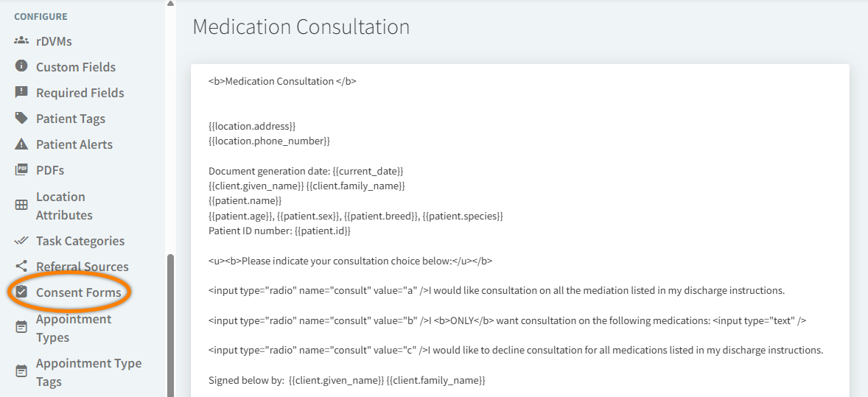This screenshot has height=397, width=868.
Task: Click the Patient Tags tag icon
Action: [x=21, y=118]
